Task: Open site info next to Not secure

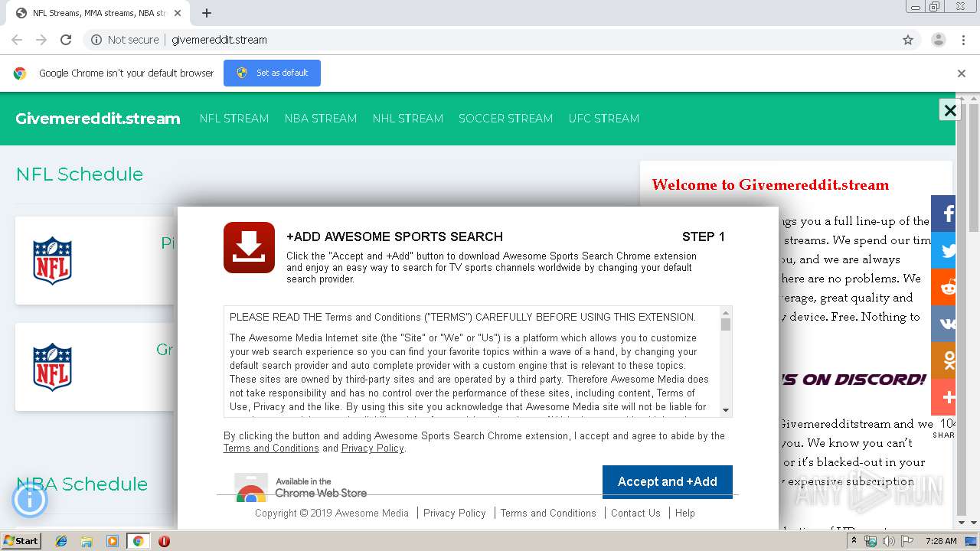Action: point(96,40)
